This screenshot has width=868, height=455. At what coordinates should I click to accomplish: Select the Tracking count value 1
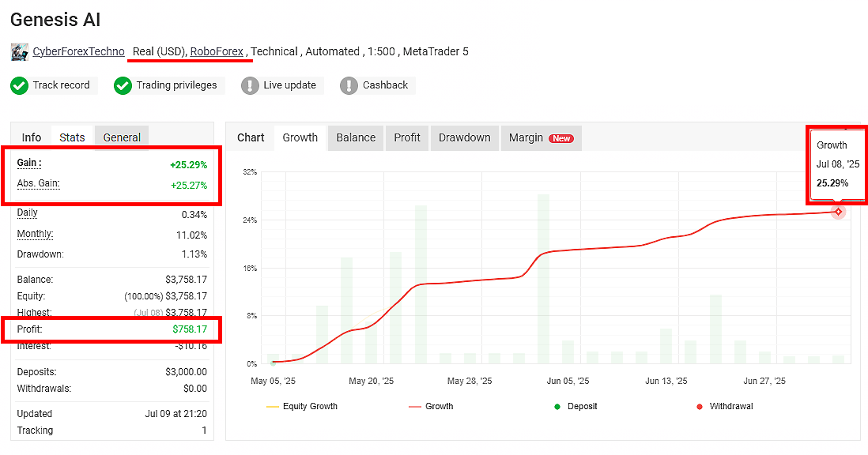(204, 431)
